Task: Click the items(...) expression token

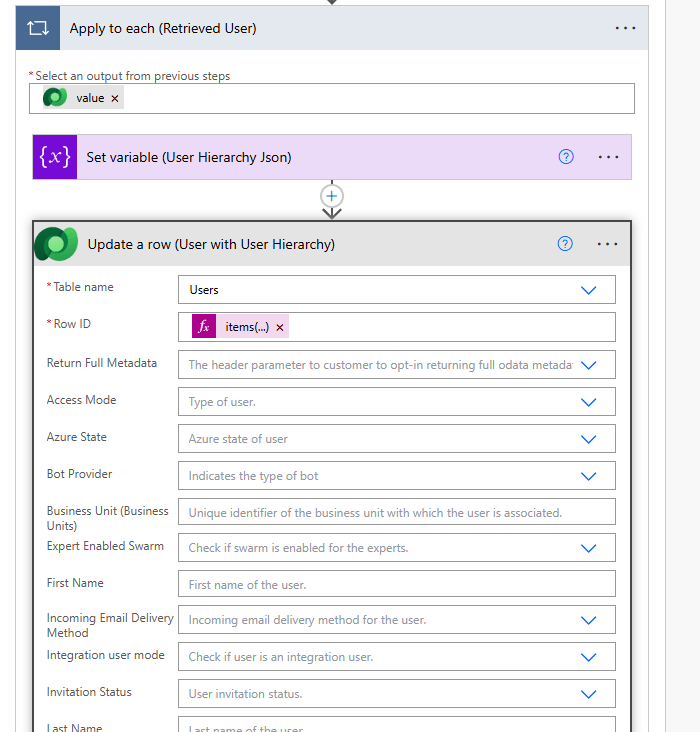Action: tap(246, 327)
